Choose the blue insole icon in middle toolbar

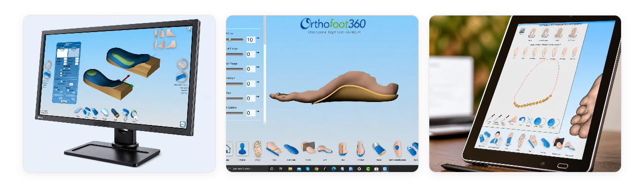click(292, 149)
